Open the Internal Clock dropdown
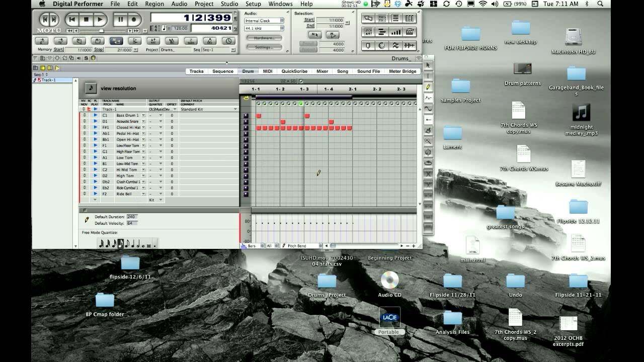The height and width of the screenshot is (362, 644). click(264, 21)
